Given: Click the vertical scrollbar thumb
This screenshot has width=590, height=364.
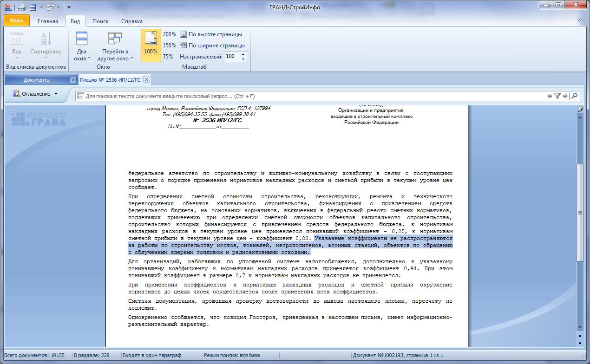Looking at the screenshot, I should click(x=580, y=213).
